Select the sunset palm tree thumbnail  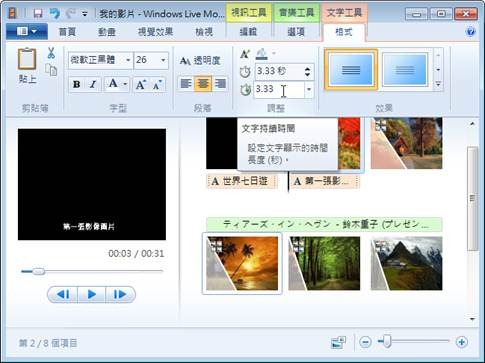242,263
